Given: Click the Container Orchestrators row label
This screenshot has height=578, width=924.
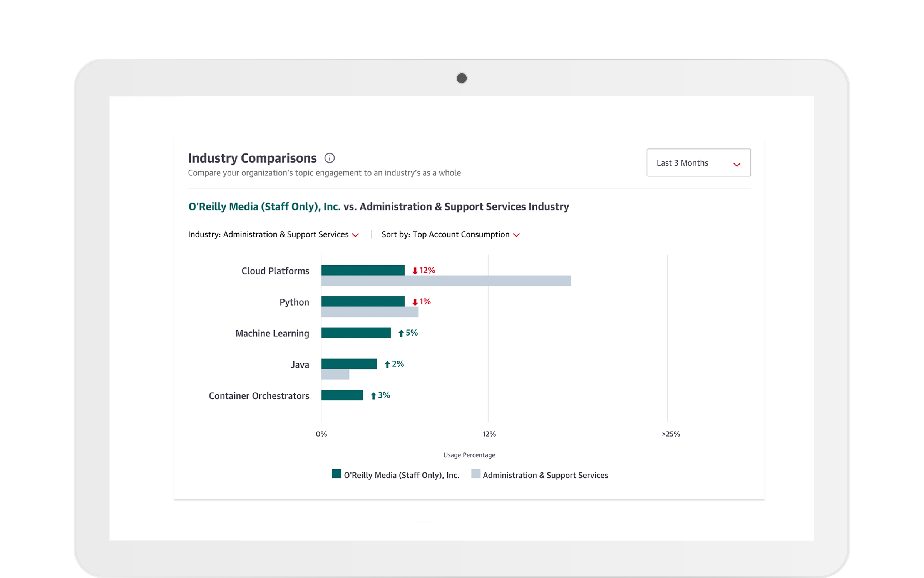Looking at the screenshot, I should [x=259, y=396].
